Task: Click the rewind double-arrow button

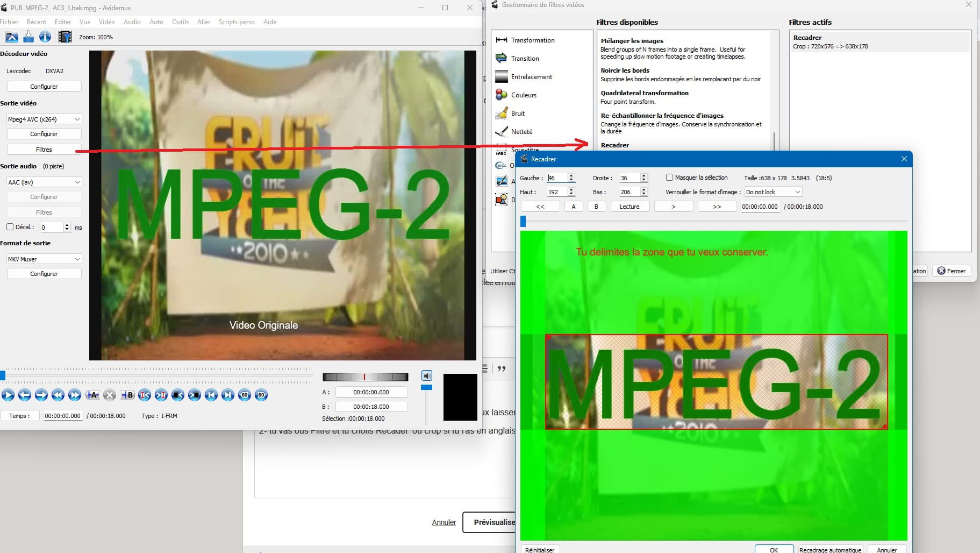Action: click(x=58, y=395)
